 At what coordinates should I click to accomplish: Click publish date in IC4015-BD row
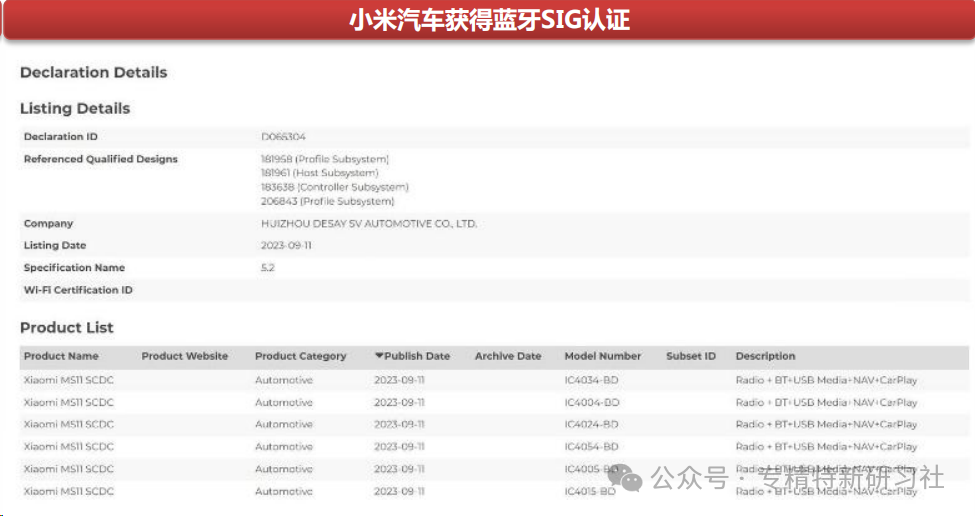click(x=399, y=491)
